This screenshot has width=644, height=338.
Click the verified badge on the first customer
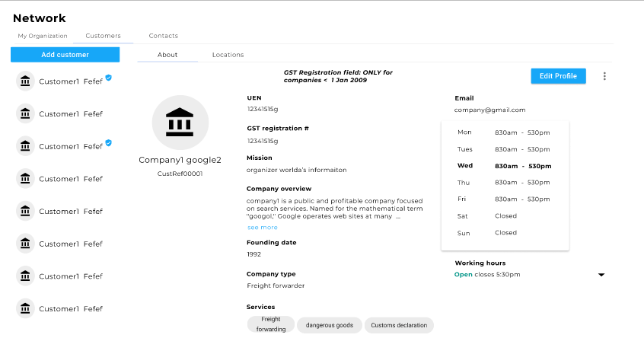[109, 78]
